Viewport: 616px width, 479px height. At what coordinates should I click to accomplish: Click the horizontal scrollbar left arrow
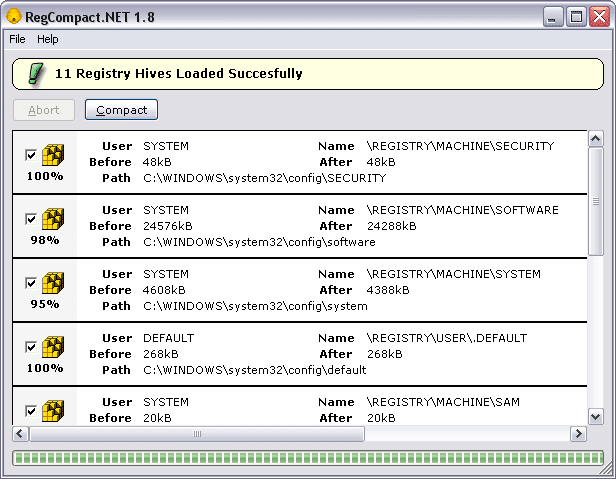coord(20,434)
